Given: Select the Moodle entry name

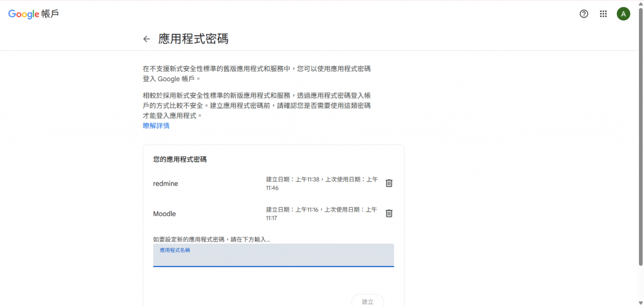Looking at the screenshot, I should click(164, 214).
